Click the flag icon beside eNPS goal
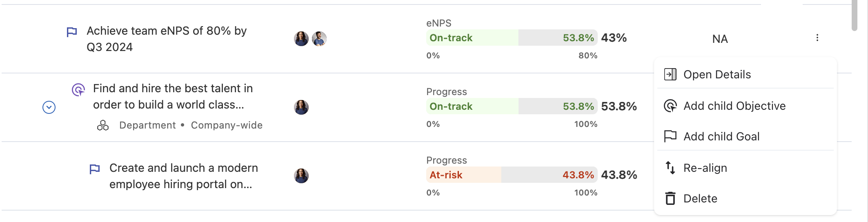 click(x=72, y=32)
